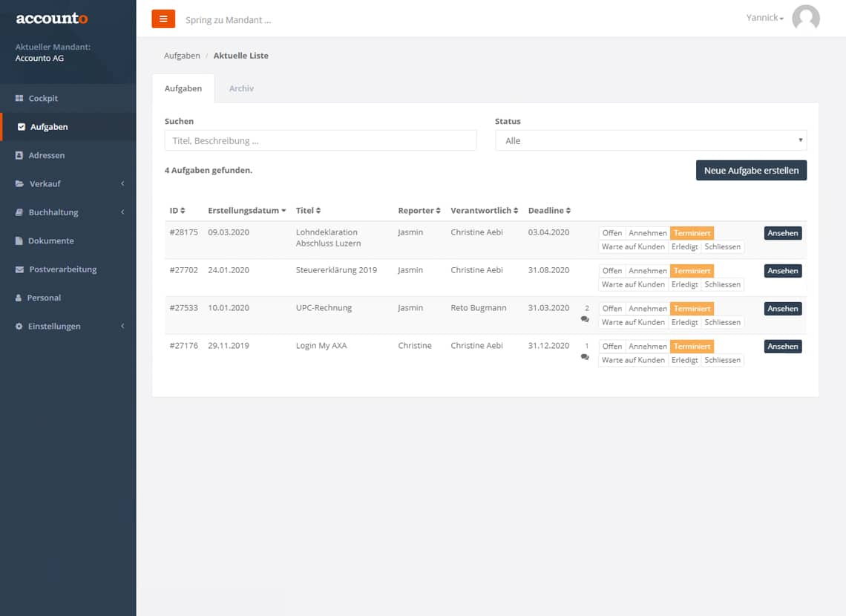Viewport: 846px width, 616px height.
Task: Sort table by Reporter column
Action: [x=419, y=210]
